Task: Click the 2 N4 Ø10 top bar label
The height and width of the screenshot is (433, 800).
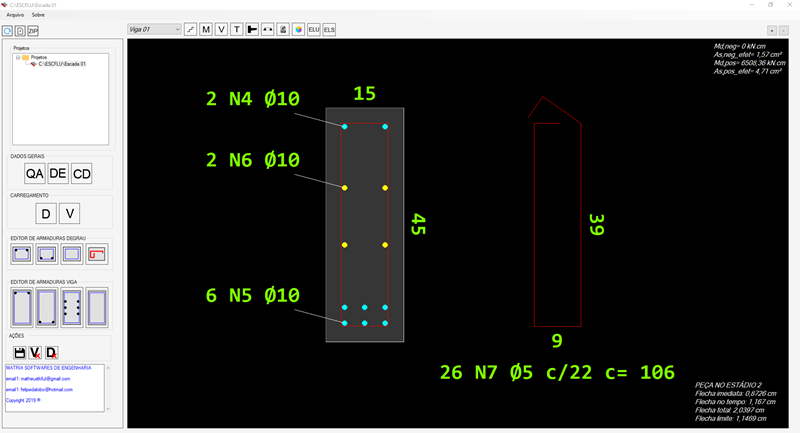Action: click(253, 98)
